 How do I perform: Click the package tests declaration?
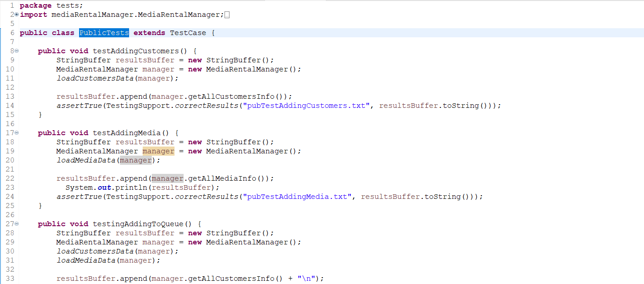point(51,5)
